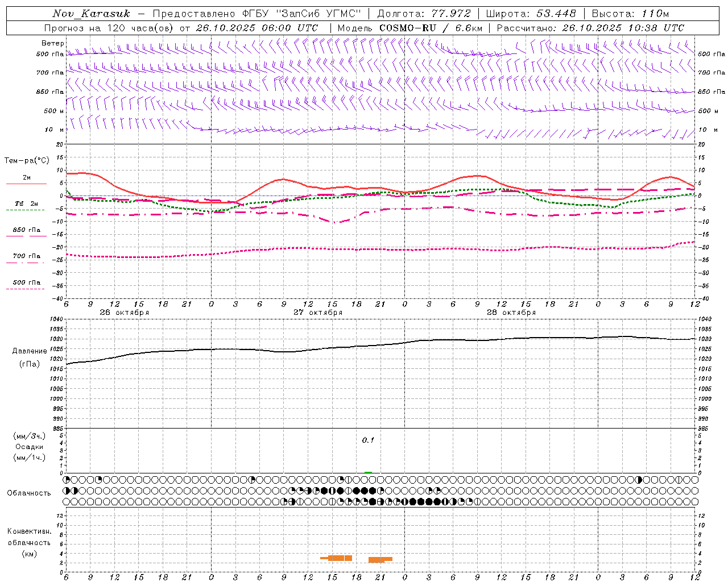
Task: Click the 'Осадки' precipitation label
Action: coord(29,447)
